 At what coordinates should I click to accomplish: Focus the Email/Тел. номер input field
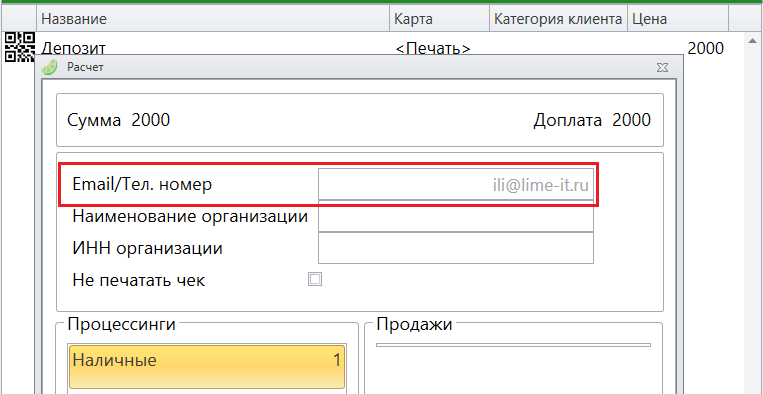pos(455,185)
